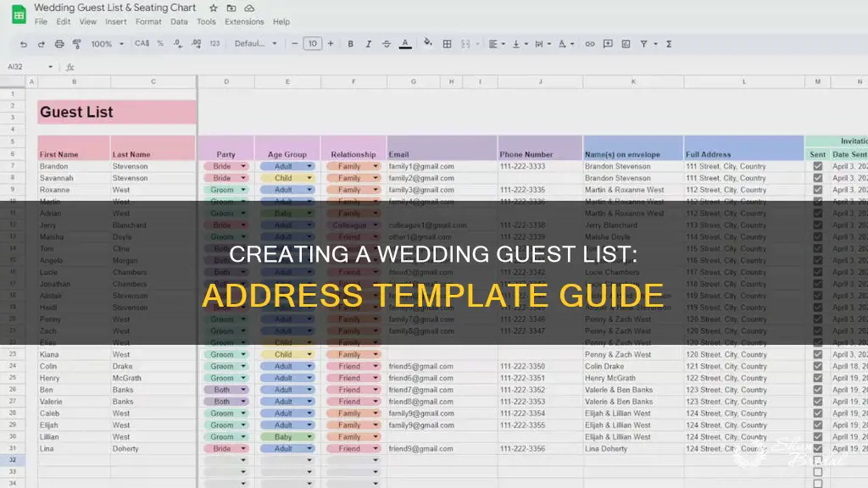Open the Tools menu
This screenshot has width=868, height=488.
tap(206, 21)
